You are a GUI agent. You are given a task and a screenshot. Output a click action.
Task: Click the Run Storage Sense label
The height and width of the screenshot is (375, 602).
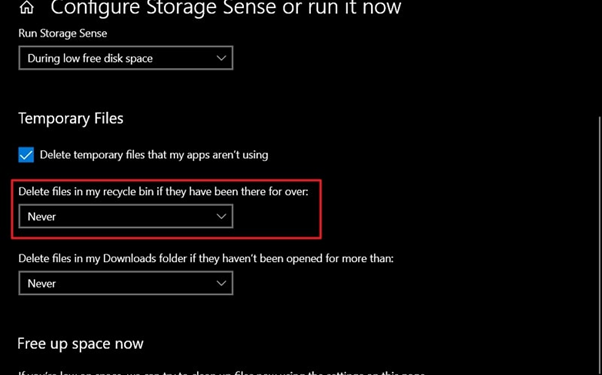63,33
